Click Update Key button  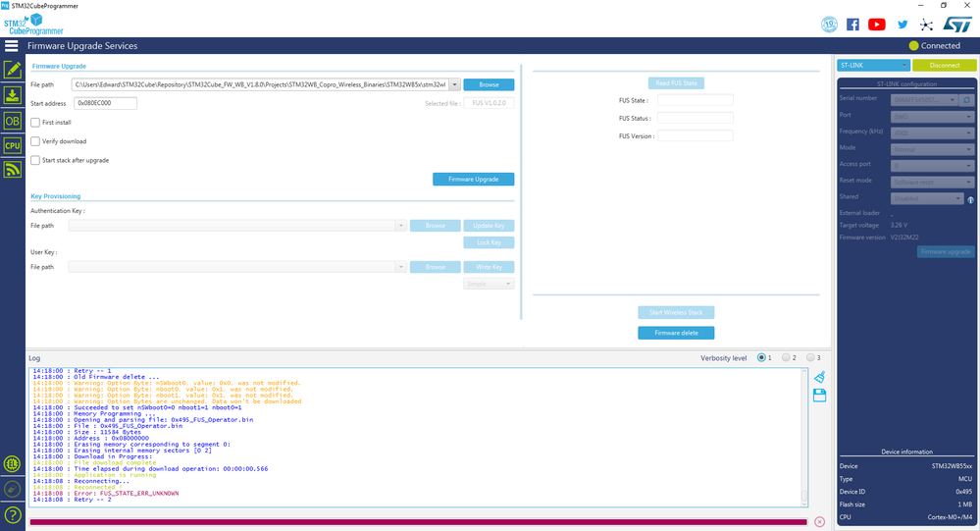489,226
